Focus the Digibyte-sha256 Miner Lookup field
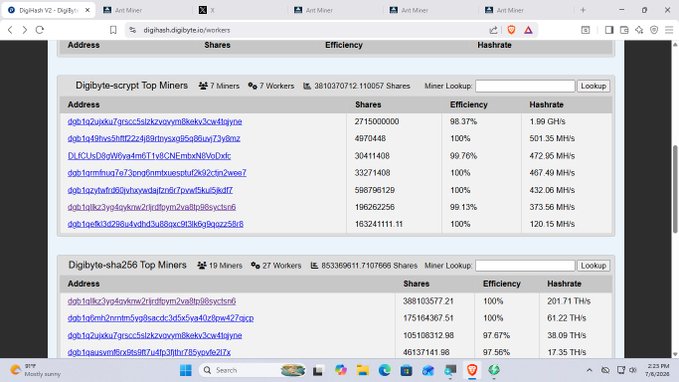Viewport: 679px width, 382px height. 525,265
